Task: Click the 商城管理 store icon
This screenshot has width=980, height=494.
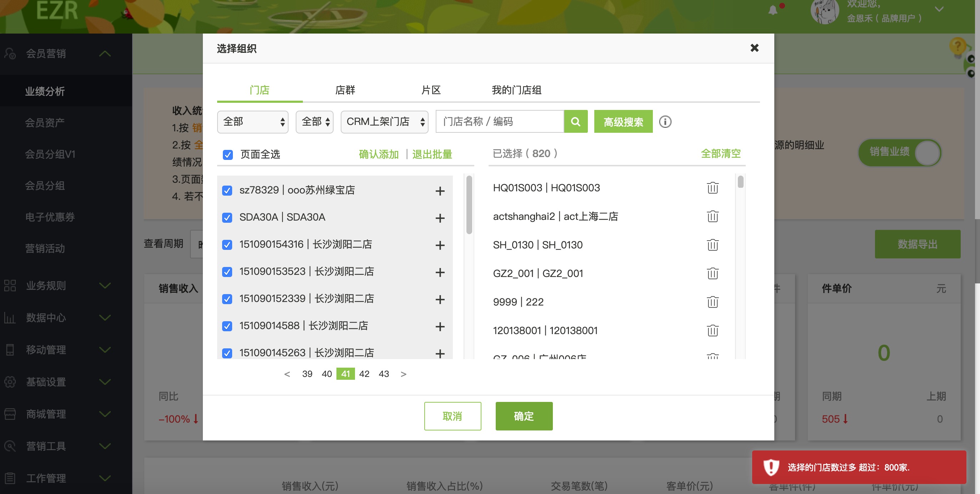Action: (x=10, y=414)
